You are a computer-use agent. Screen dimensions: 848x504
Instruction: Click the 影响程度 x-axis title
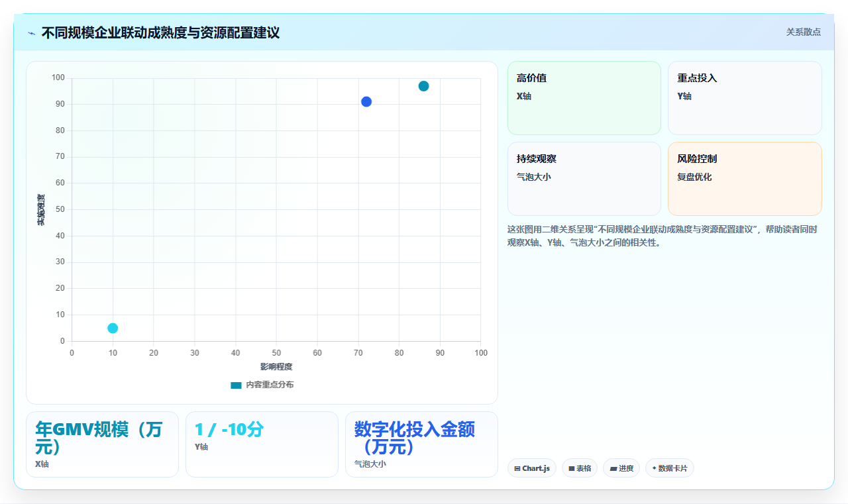(x=276, y=366)
